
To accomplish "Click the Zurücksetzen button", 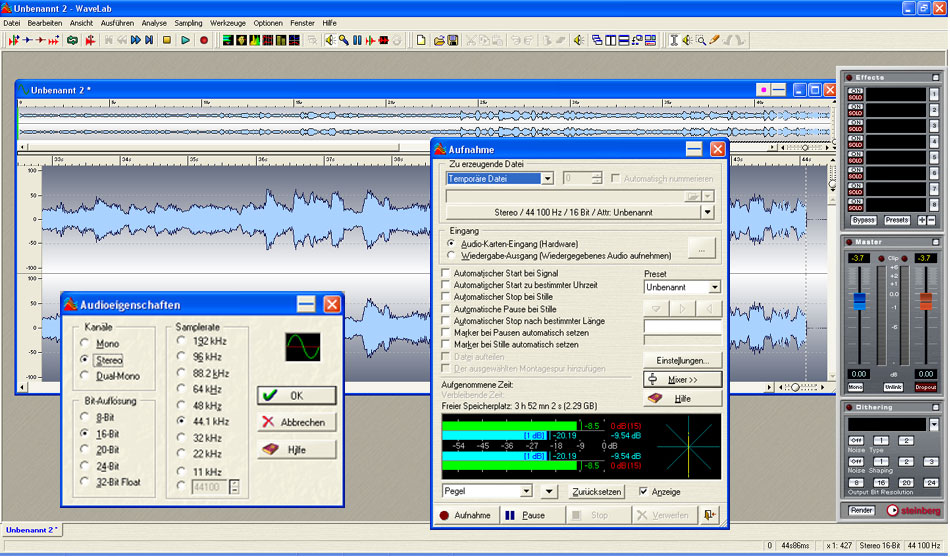I will pos(597,492).
